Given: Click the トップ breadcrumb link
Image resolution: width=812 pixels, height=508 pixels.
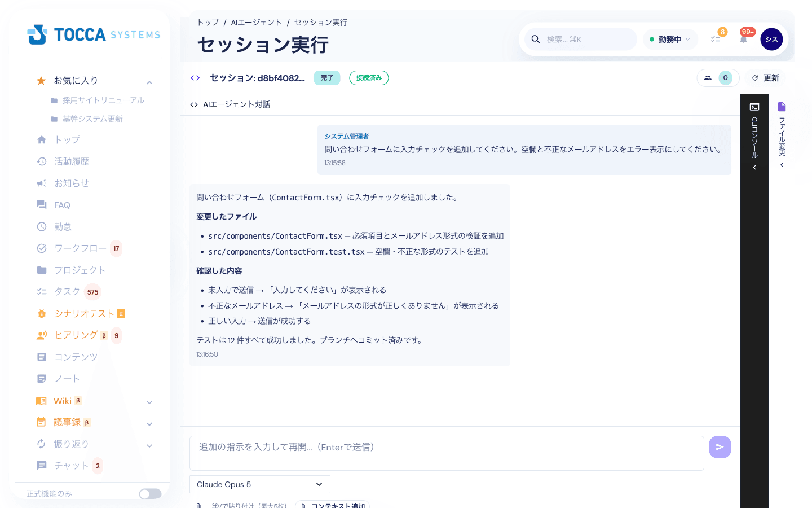Looking at the screenshot, I should coord(208,23).
